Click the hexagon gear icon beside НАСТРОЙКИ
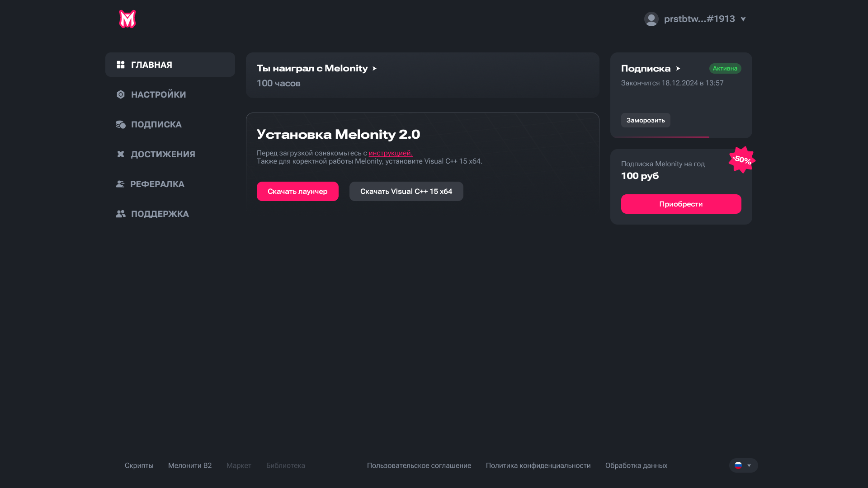Viewport: 868px width, 488px height. (x=121, y=94)
